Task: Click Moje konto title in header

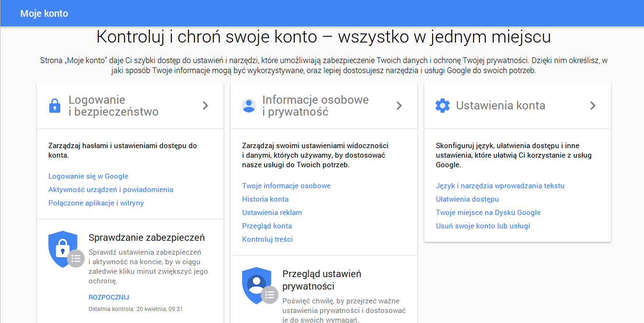Action: [44, 13]
